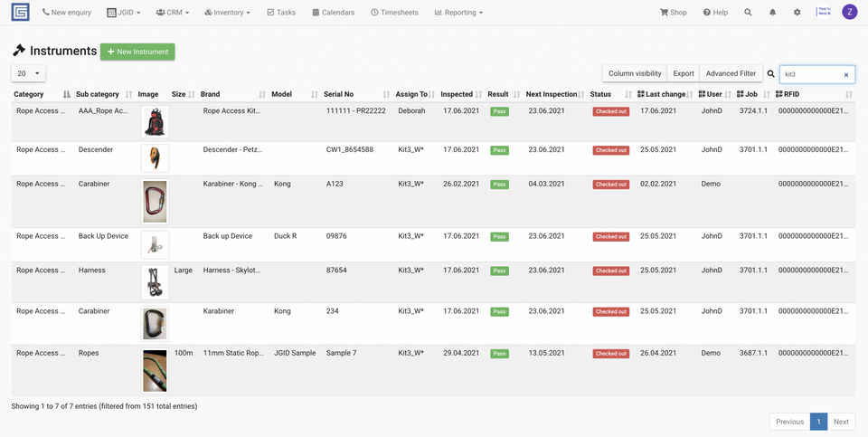Open the red backpack instrument thumbnail
Viewport: 868px width, 437px height.
(x=155, y=122)
